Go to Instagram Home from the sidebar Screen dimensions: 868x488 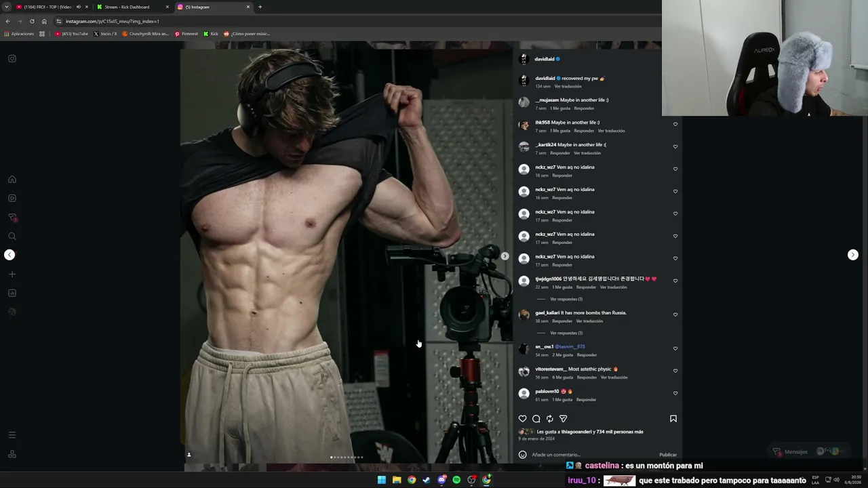pos(12,180)
